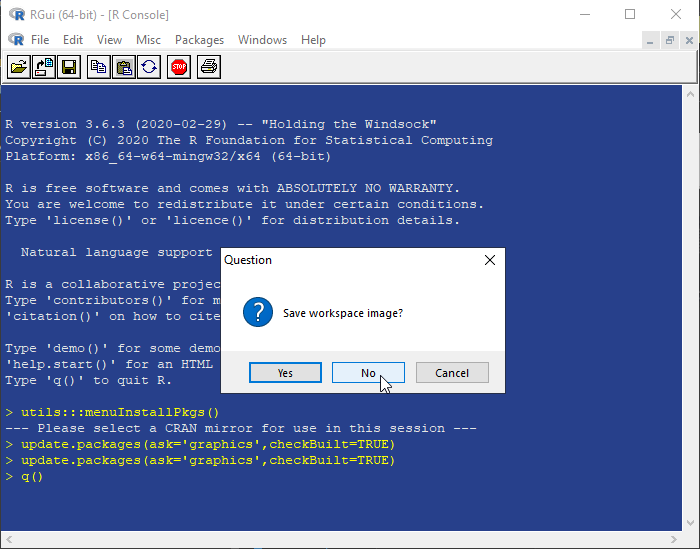Cancel the save workspace dialog
The height and width of the screenshot is (549, 700).
click(x=452, y=373)
